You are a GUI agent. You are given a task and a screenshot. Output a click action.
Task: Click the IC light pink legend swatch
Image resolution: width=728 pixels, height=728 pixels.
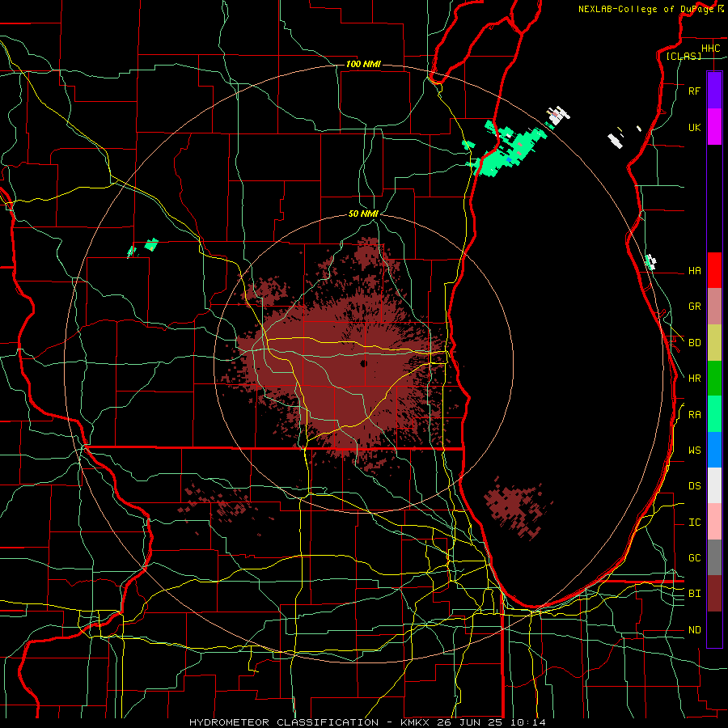point(714,522)
